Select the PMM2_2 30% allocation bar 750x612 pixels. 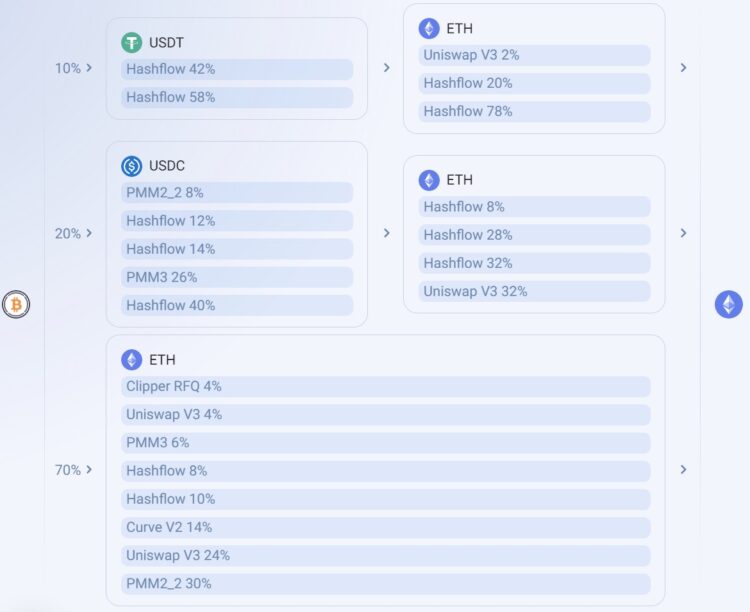(x=386, y=584)
